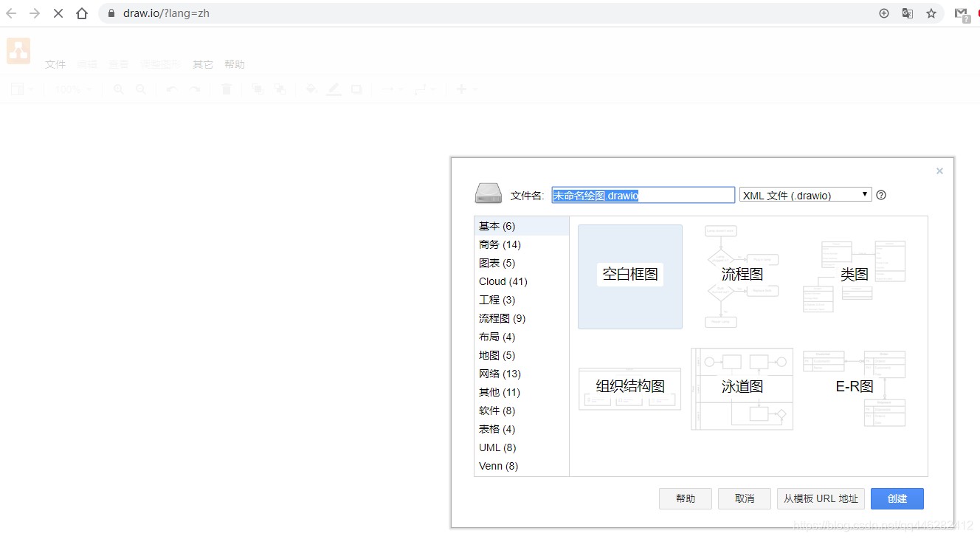Open the zoom level 100% dropdown
This screenshot has height=539, width=980.
(72, 89)
